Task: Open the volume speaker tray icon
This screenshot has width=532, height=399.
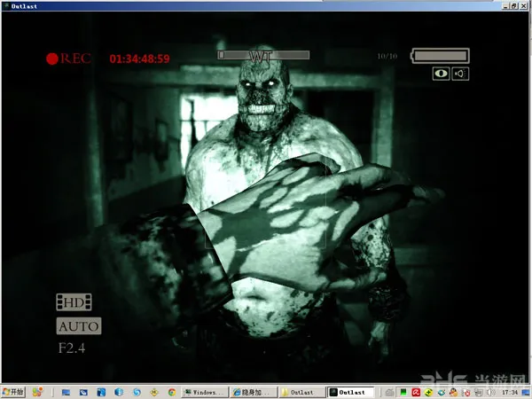Action: pyautogui.click(x=490, y=393)
